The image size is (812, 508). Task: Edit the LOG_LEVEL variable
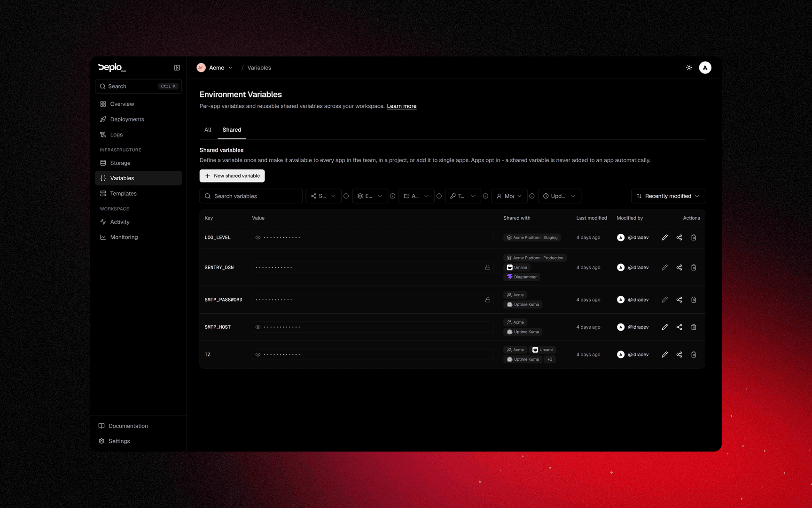coord(664,238)
